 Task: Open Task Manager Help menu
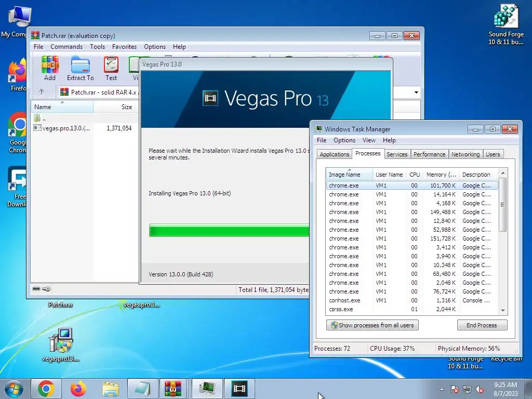pos(389,140)
